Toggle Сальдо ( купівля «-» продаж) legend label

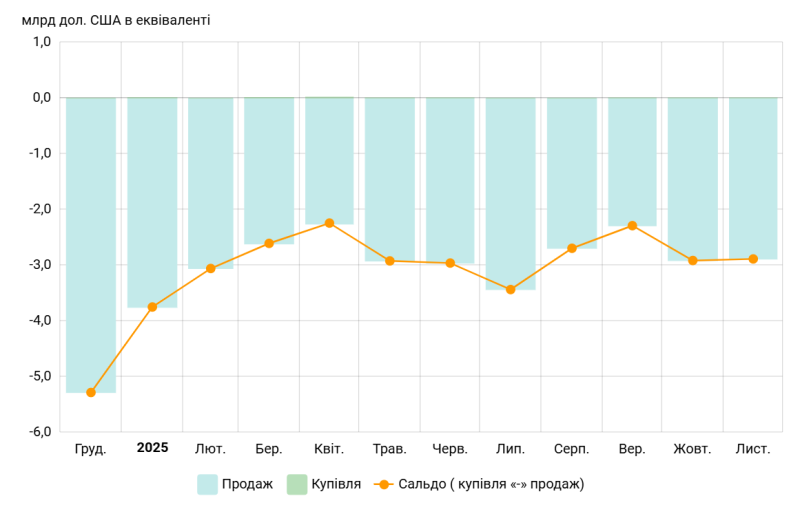pos(491,484)
